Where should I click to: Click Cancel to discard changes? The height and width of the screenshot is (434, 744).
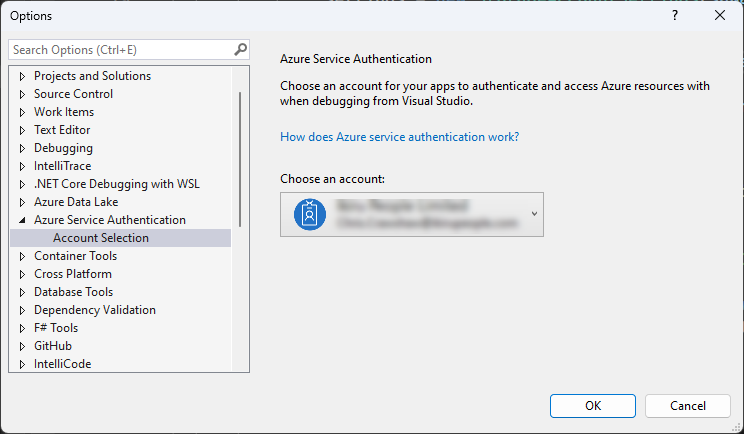[x=688, y=406]
